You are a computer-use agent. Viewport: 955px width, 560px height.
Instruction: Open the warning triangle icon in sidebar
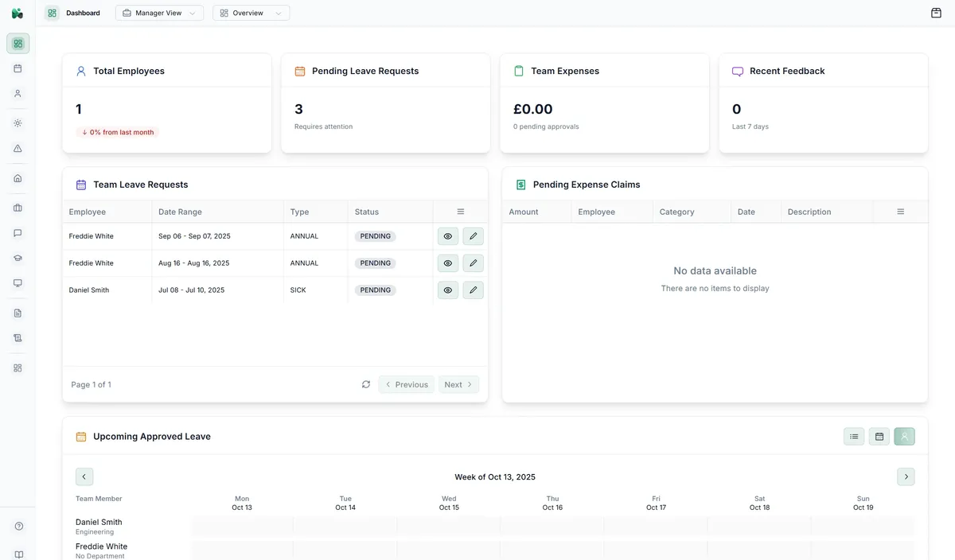[x=18, y=148]
